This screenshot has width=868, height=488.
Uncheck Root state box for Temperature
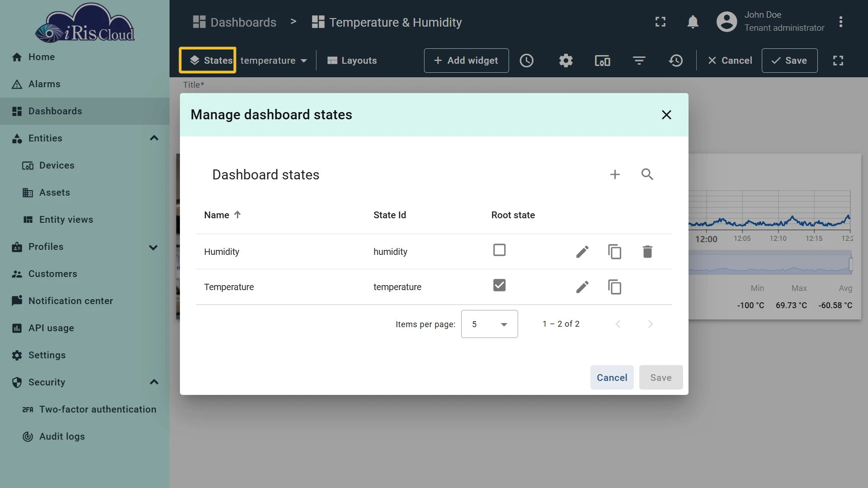[x=499, y=285]
